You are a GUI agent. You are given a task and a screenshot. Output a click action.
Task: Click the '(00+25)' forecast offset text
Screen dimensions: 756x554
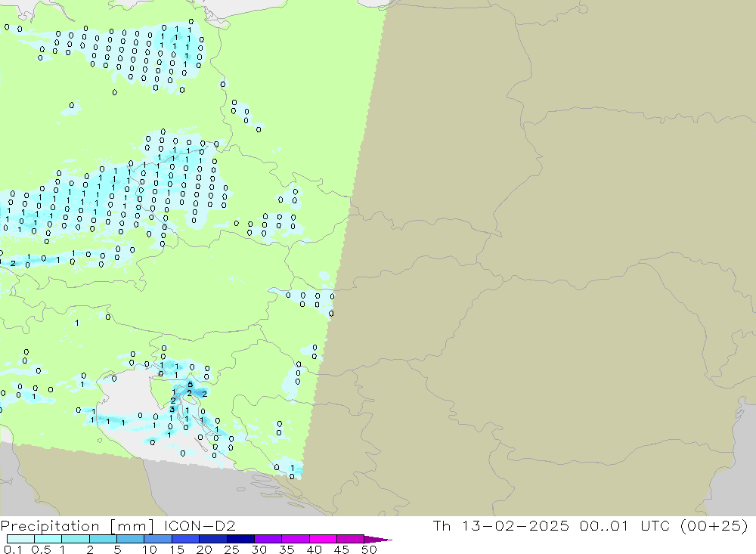(x=714, y=525)
